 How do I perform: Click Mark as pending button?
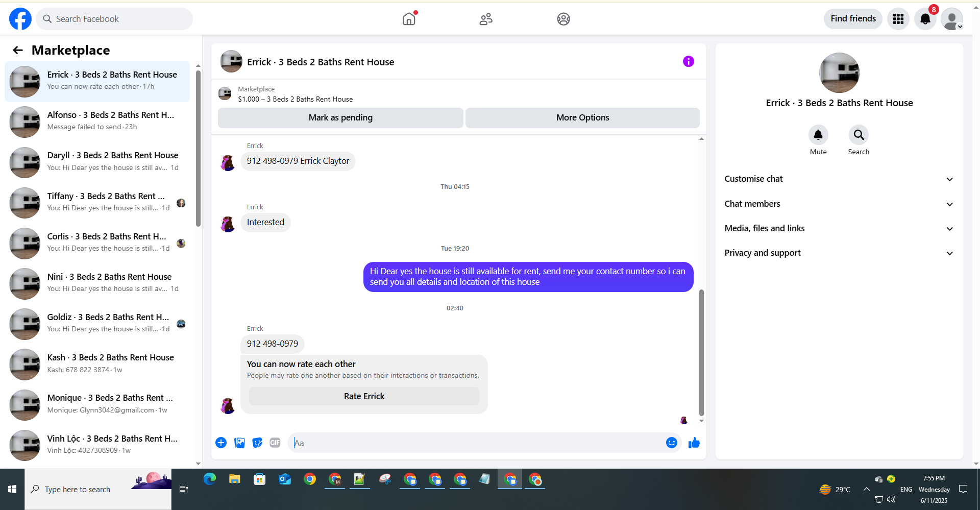340,117
